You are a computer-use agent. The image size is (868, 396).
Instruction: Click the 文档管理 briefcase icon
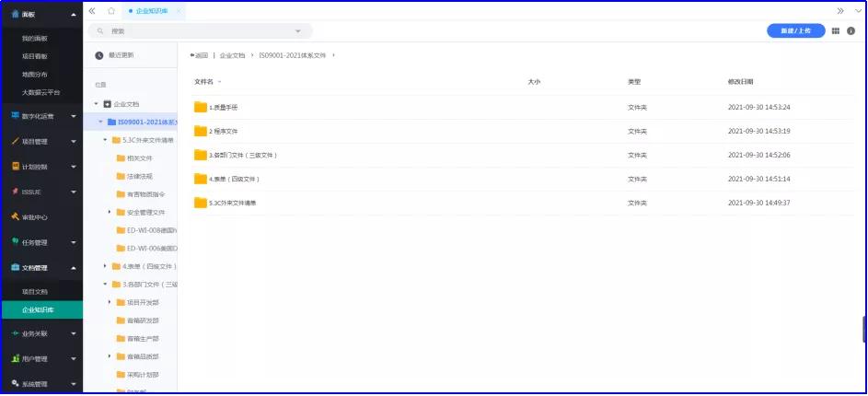[16, 267]
